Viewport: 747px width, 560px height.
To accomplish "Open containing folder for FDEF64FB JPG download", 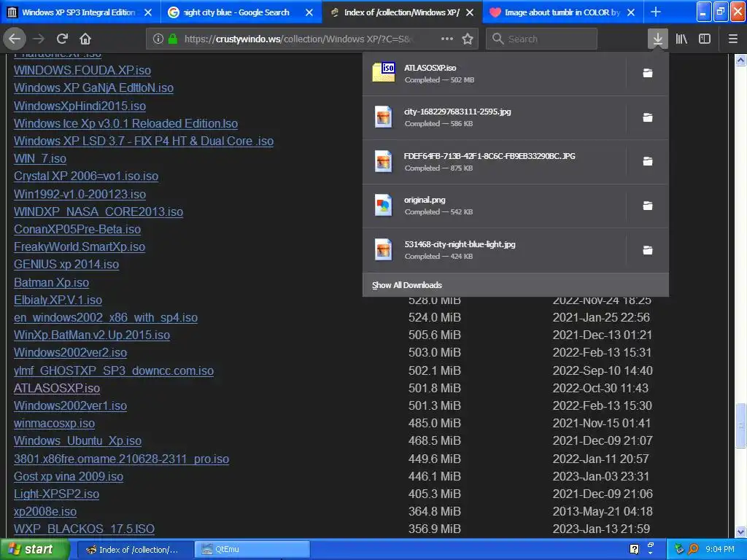I will click(648, 161).
